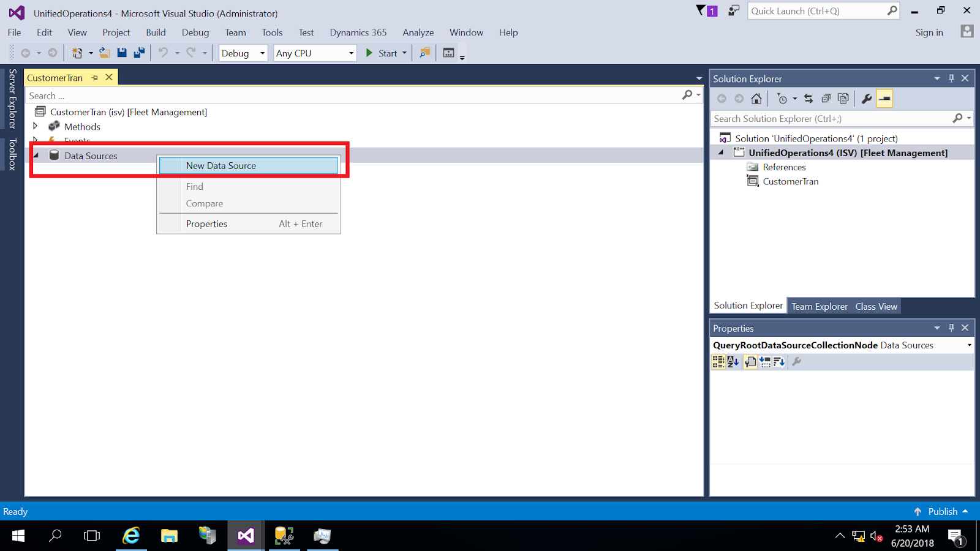The image size is (980, 551).
Task: Click the Undo arrow icon
Action: 163,53
